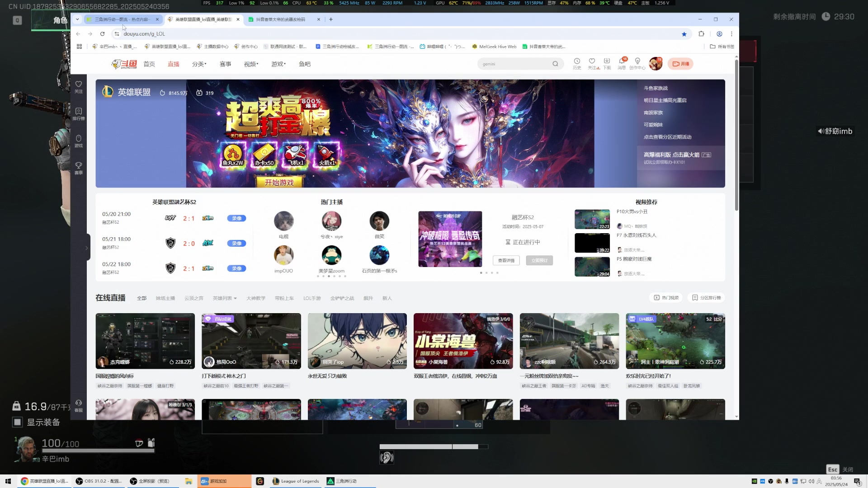Reload the page in Chrome
Image resolution: width=868 pixels, height=488 pixels.
pos(103,34)
